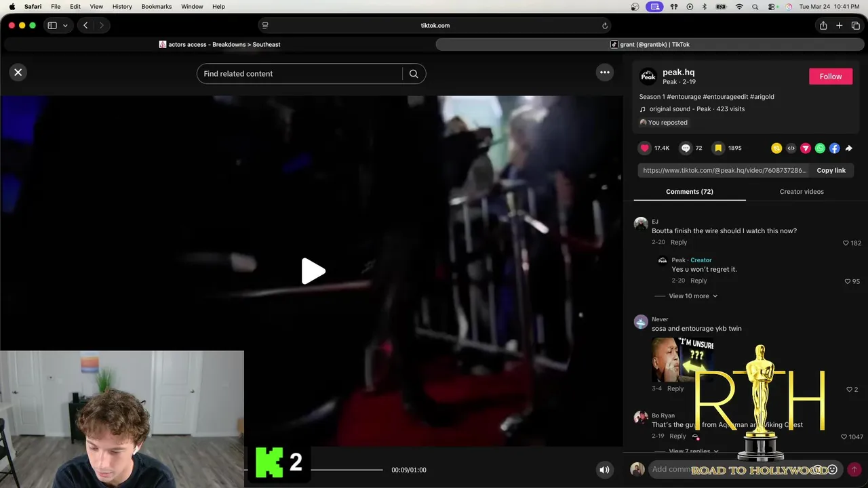
Task: Bookmark the video with the favorites icon
Action: pos(718,148)
